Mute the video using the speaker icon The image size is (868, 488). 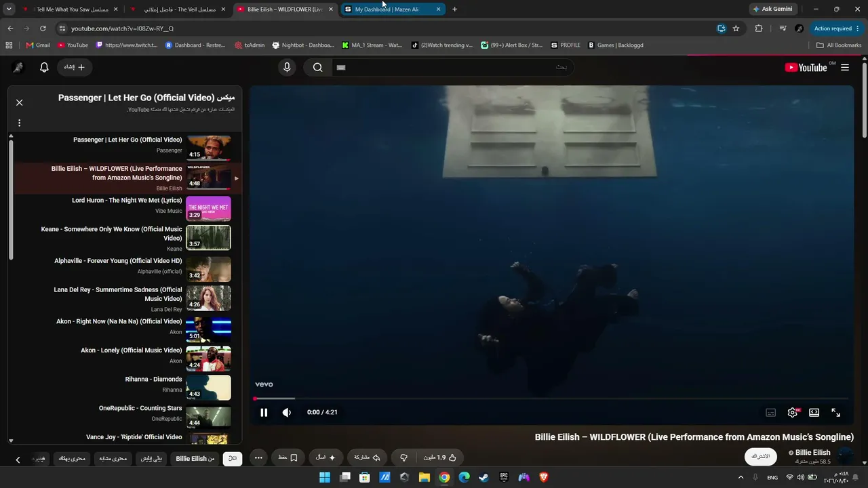tap(287, 412)
